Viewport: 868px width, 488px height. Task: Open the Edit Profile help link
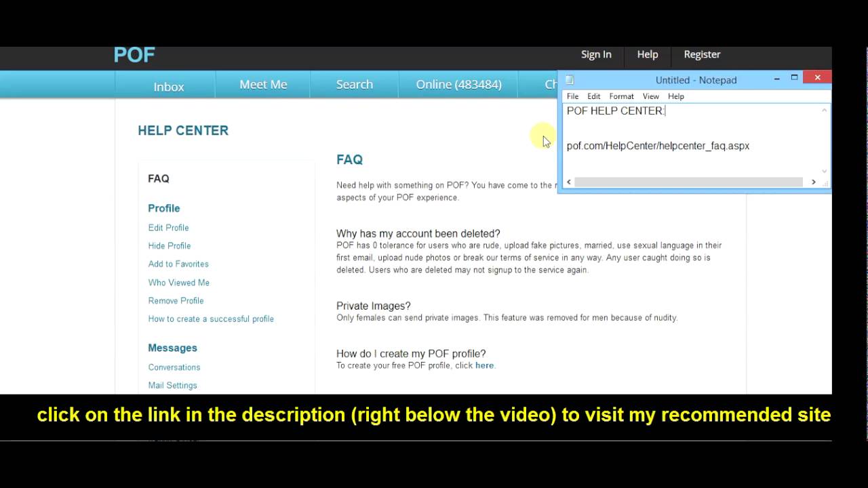click(x=169, y=228)
